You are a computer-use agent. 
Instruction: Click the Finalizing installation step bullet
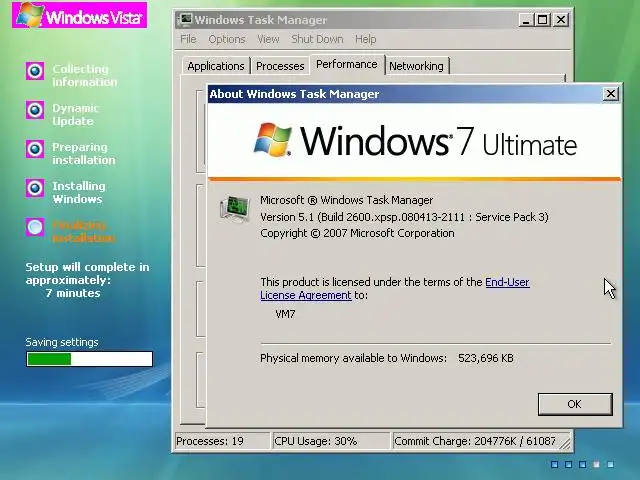[35, 227]
